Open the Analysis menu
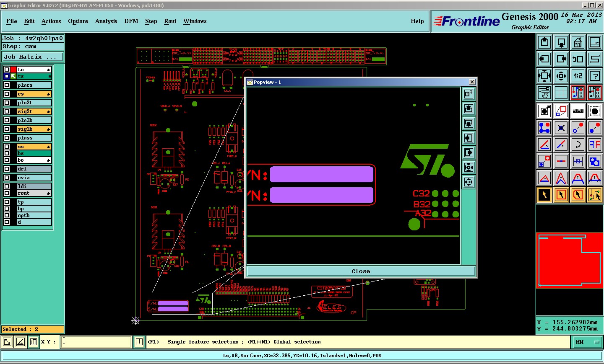Image resolution: width=604 pixels, height=364 pixels. pos(106,21)
